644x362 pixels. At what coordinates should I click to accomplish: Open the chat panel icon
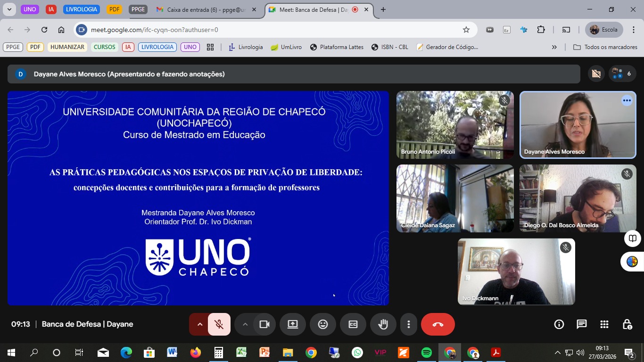(582, 324)
